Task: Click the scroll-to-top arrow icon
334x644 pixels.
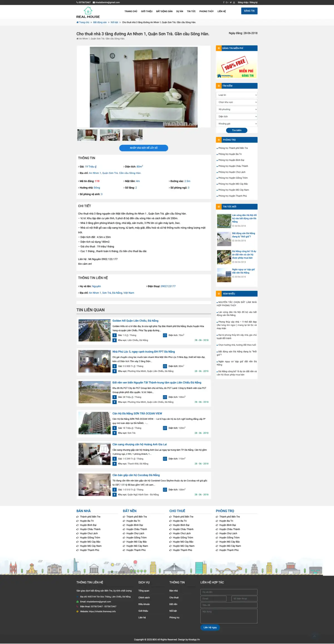Action: 315,636
